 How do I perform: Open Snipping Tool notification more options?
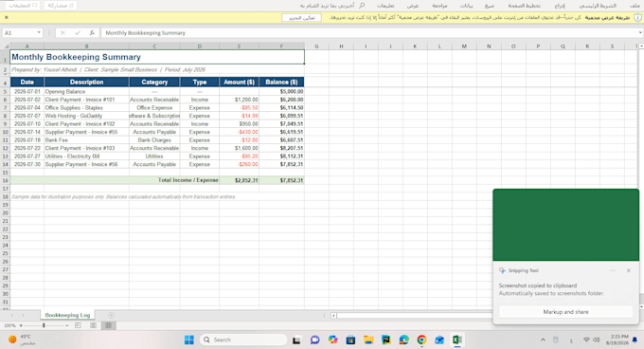tap(613, 270)
